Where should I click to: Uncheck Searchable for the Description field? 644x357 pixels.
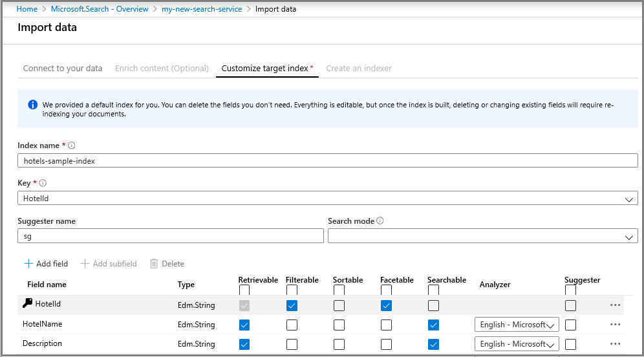point(433,344)
